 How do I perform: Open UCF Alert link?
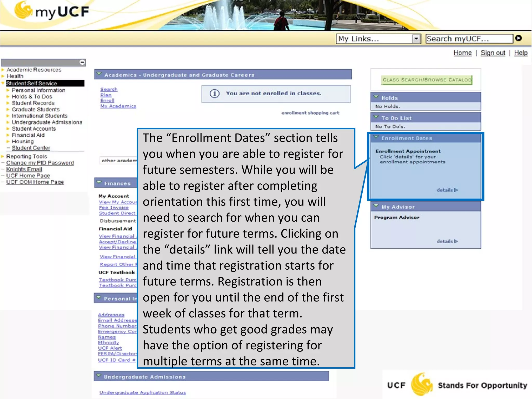tap(110, 348)
